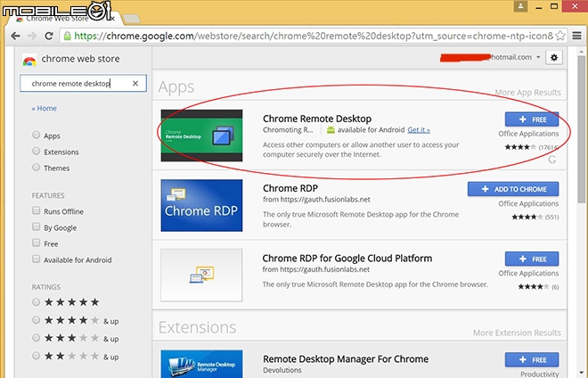Click the Devolutions publisher text
The image size is (588, 378).
click(282, 370)
